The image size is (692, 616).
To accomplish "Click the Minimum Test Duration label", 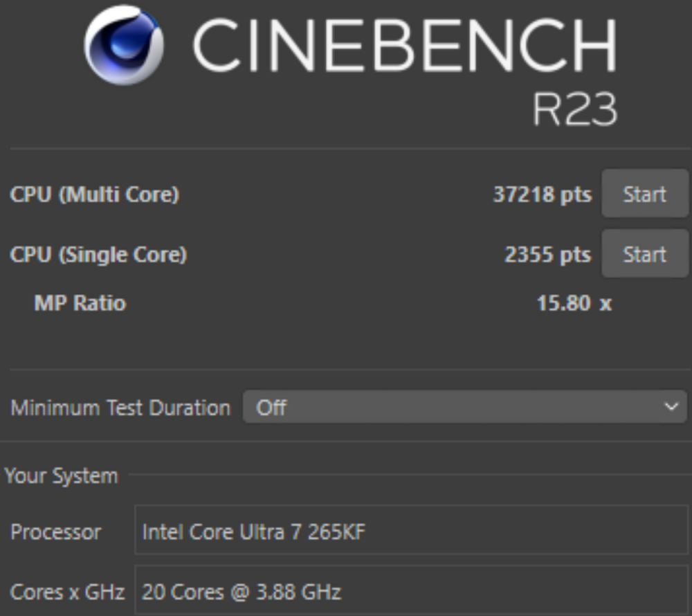I will [x=120, y=408].
